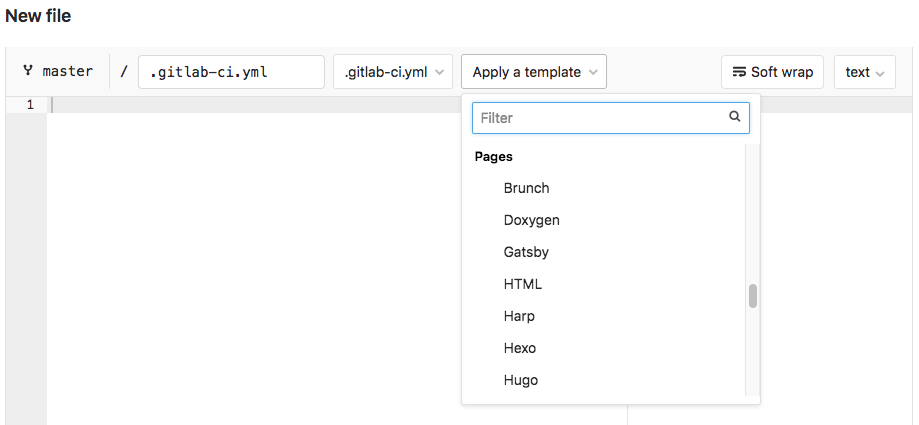919x425 pixels.
Task: Click the search magnifier icon in filter
Action: [x=735, y=117]
